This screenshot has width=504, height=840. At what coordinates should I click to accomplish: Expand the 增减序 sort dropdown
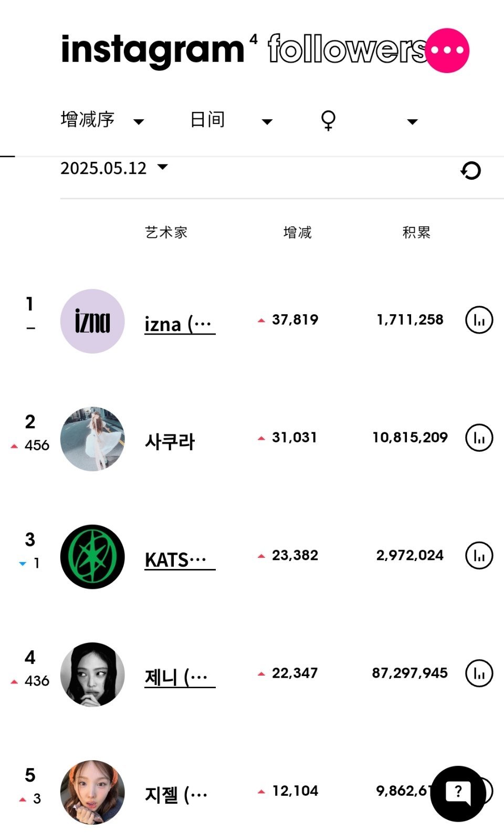coord(102,120)
